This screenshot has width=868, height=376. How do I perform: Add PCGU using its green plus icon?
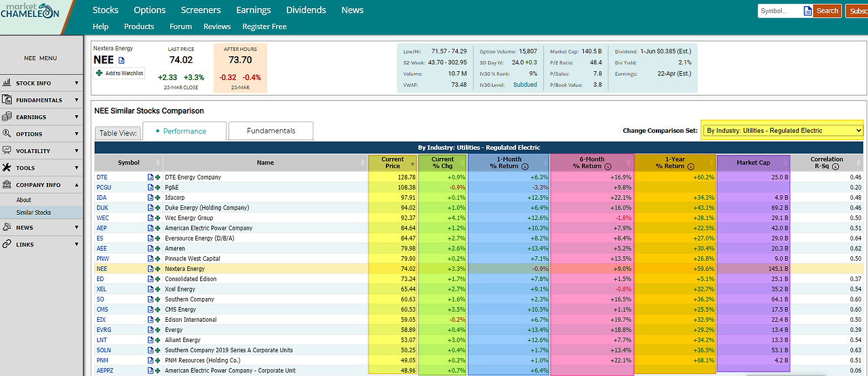157,188
